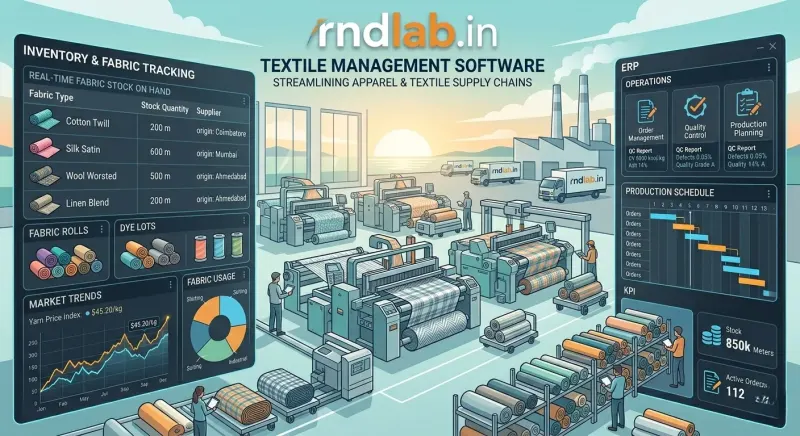Screen dimensions: 800x436
Task: Click the first blue Gantt bar in schedule
Action: (663, 216)
